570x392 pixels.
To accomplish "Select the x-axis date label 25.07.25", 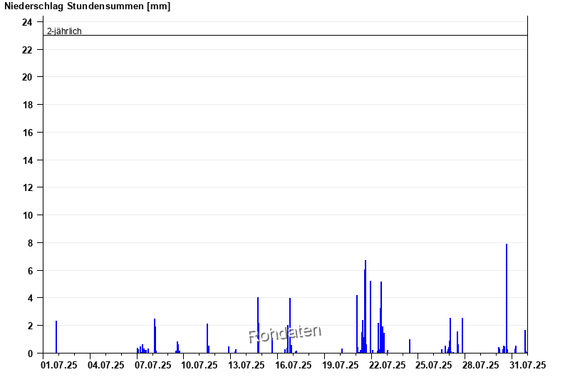I will pos(434,365).
